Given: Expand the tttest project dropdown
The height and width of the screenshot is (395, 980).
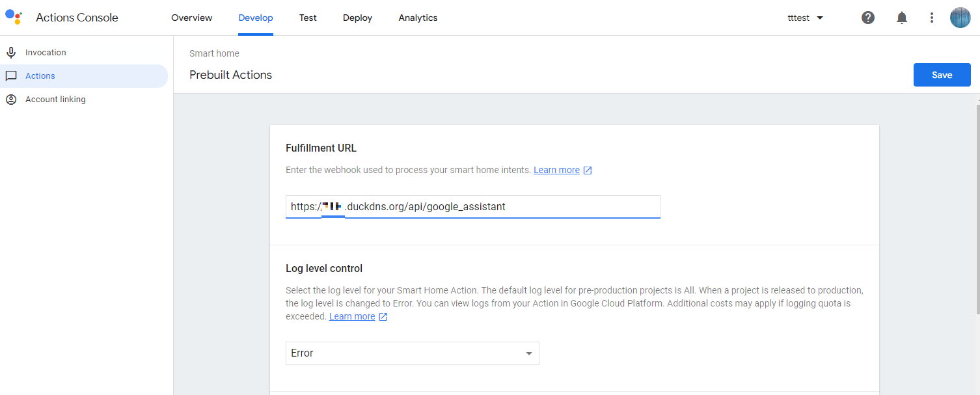Looking at the screenshot, I should tap(806, 18).
